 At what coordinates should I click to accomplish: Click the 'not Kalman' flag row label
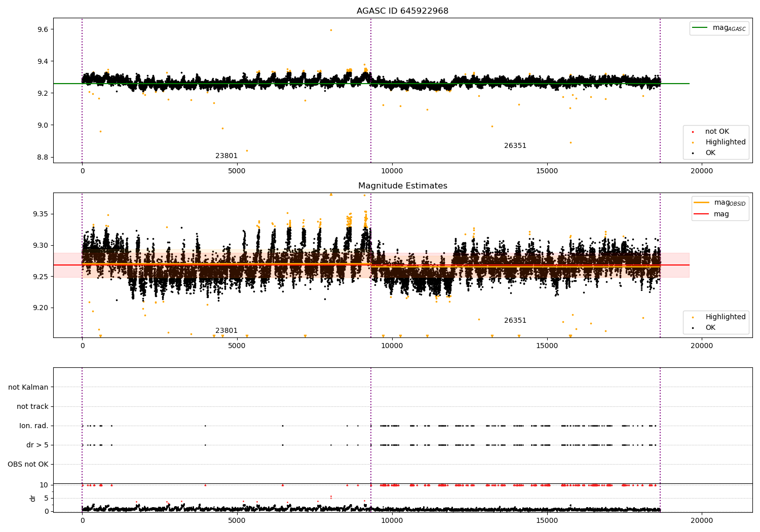point(28,388)
